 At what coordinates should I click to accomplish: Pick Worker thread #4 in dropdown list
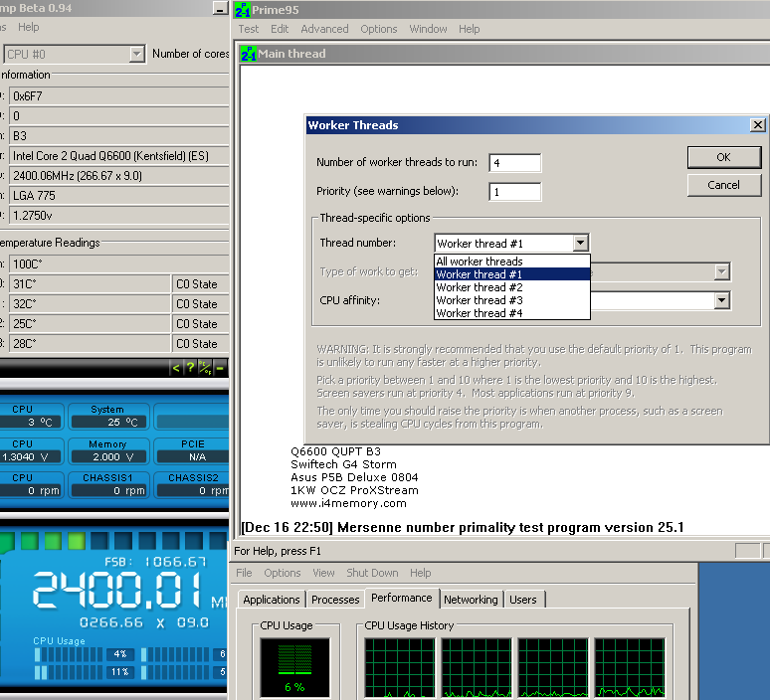479,313
